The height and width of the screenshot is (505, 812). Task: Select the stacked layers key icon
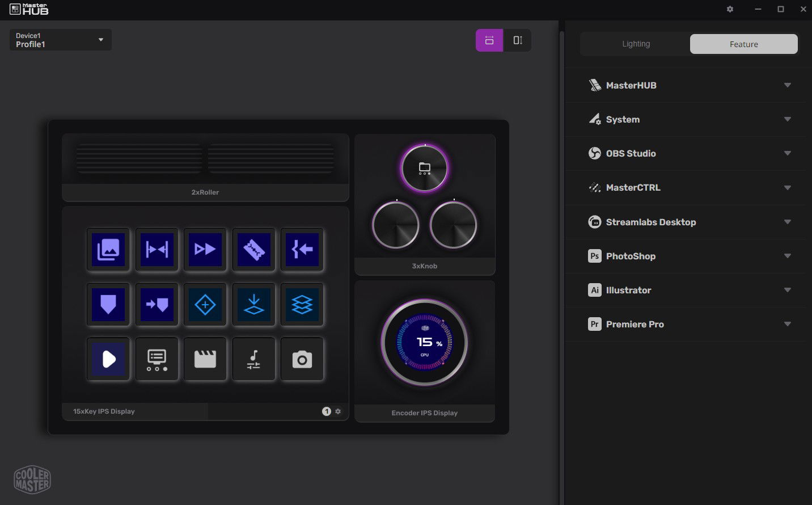coord(302,305)
